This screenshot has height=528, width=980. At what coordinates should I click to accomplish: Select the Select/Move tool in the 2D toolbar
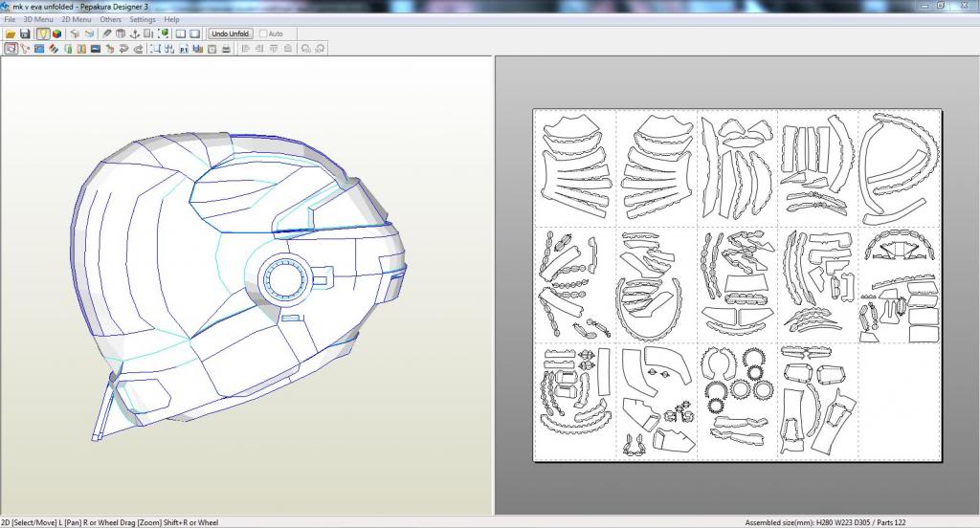pos(11,48)
